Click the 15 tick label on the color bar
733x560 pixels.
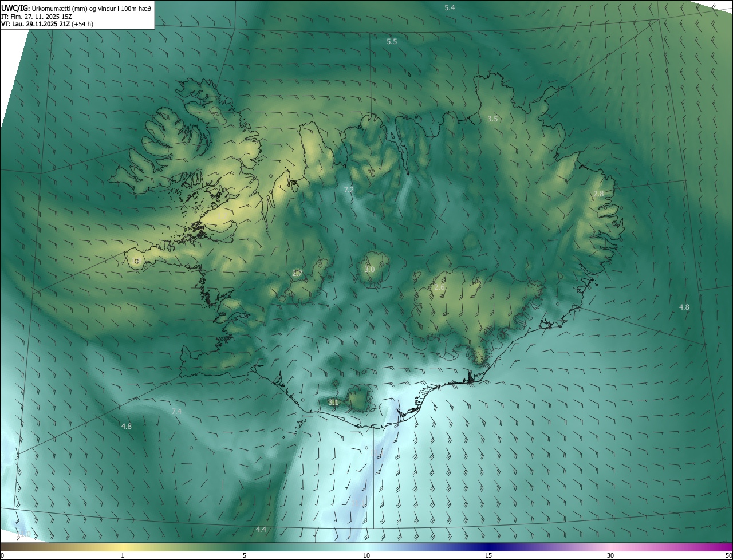488,555
